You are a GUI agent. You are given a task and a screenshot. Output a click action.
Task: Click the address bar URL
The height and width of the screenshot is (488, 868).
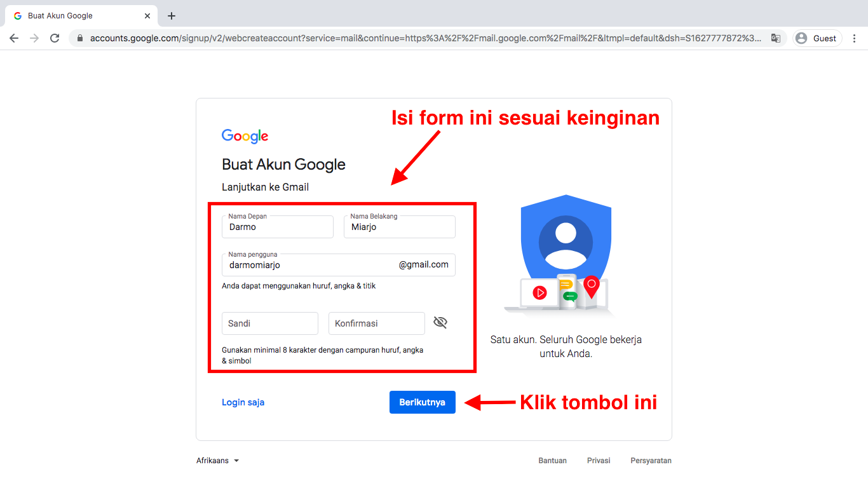426,38
